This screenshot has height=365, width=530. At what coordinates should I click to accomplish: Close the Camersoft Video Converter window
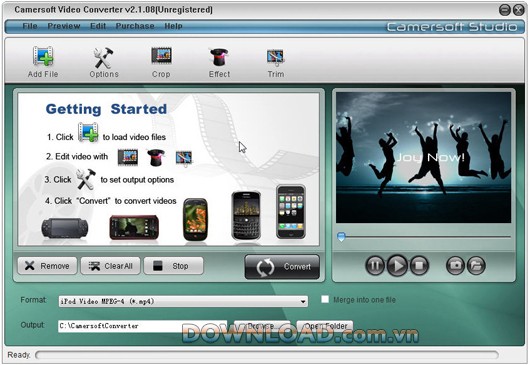click(x=519, y=10)
